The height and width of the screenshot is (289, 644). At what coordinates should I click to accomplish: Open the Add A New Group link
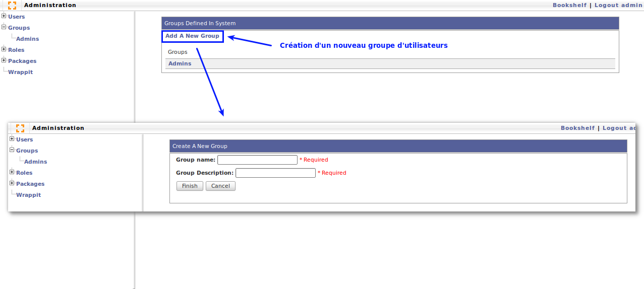(192, 36)
